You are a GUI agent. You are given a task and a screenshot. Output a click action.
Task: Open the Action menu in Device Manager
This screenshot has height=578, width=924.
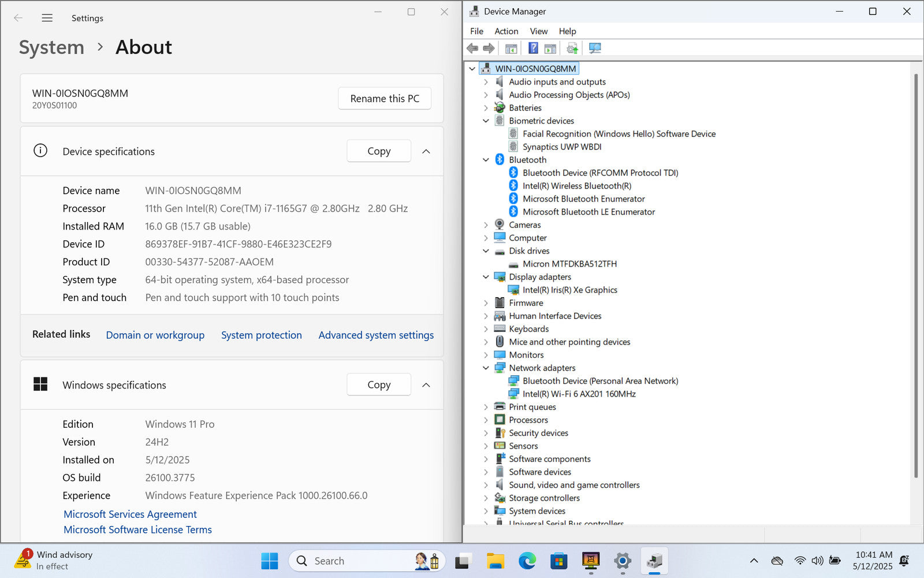click(506, 31)
